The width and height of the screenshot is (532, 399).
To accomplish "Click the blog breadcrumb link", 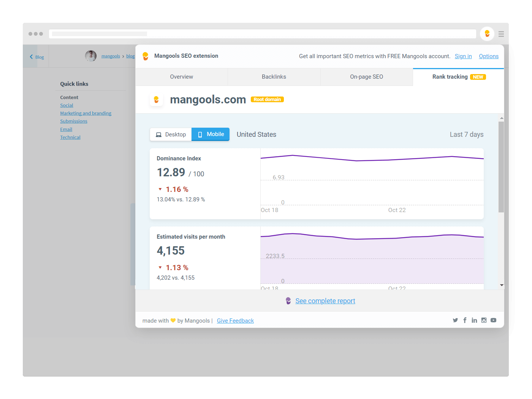I will point(130,56).
